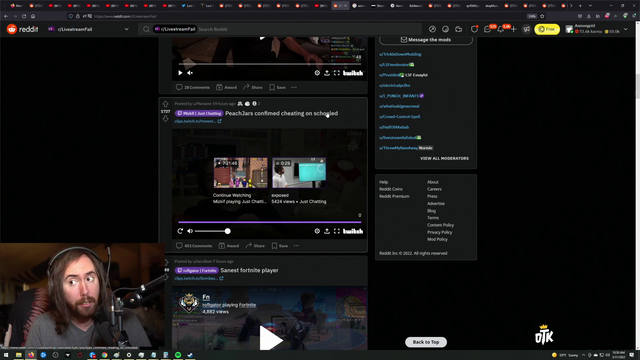Open the 'exposed' clip thumbnail
The height and width of the screenshot is (360, 640).
(x=299, y=173)
